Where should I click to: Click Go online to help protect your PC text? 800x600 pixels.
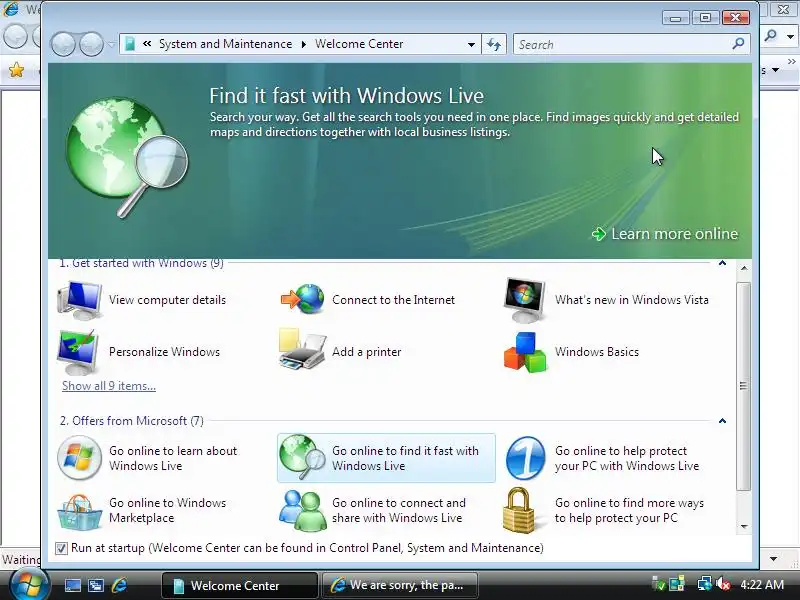627,458
